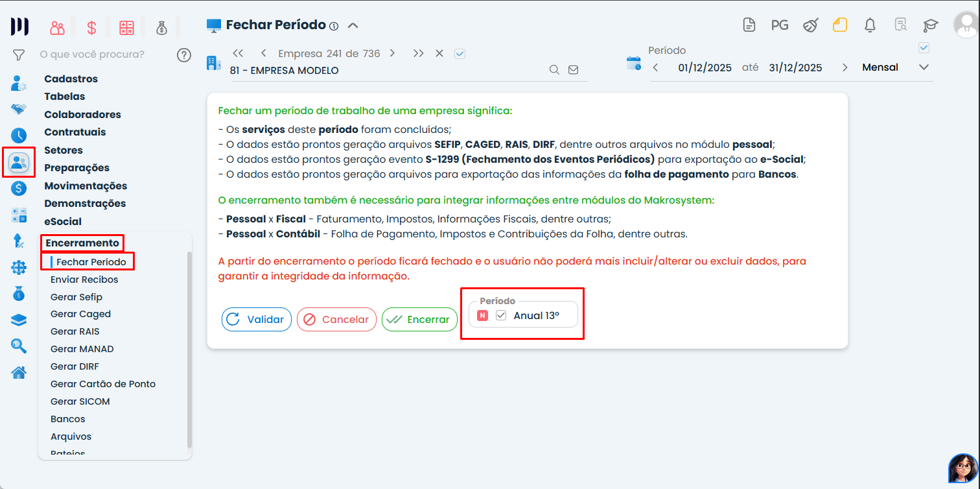This screenshot has width=980, height=489.
Task: Search company with magnifier in Empresa field
Action: click(x=554, y=70)
